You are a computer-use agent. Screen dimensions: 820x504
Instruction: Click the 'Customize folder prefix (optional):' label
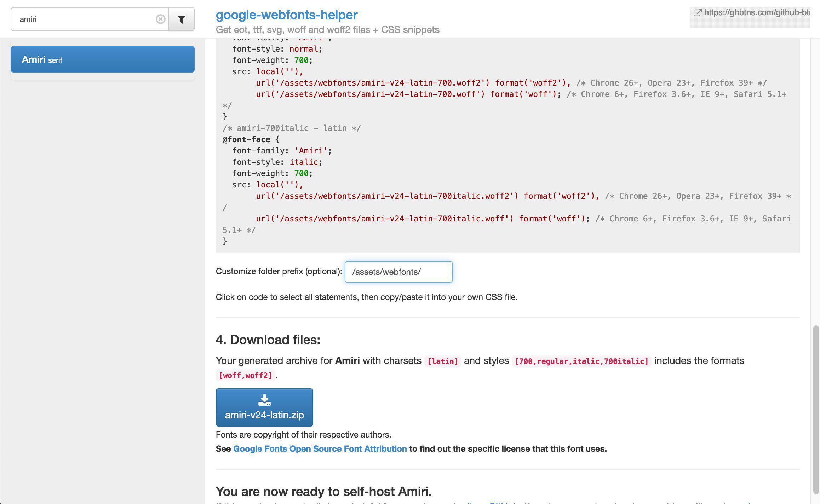[279, 271]
